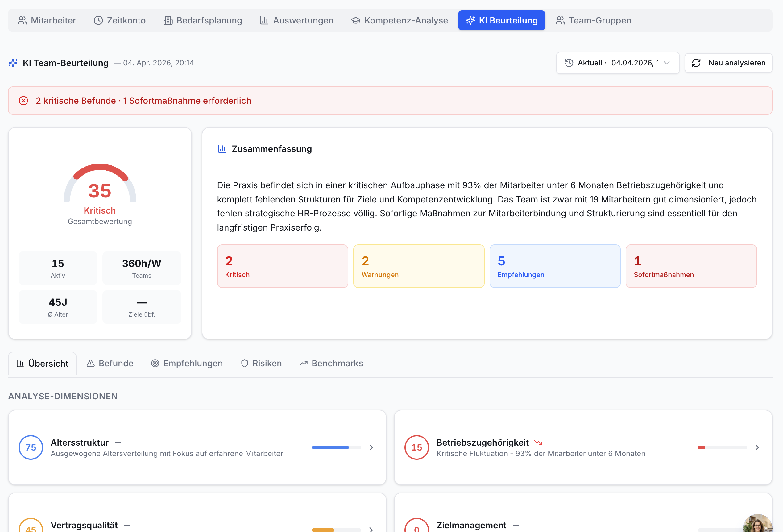The width and height of the screenshot is (783, 532).
Task: Click the refresh icon in Neu analysieren
Action: click(x=696, y=63)
